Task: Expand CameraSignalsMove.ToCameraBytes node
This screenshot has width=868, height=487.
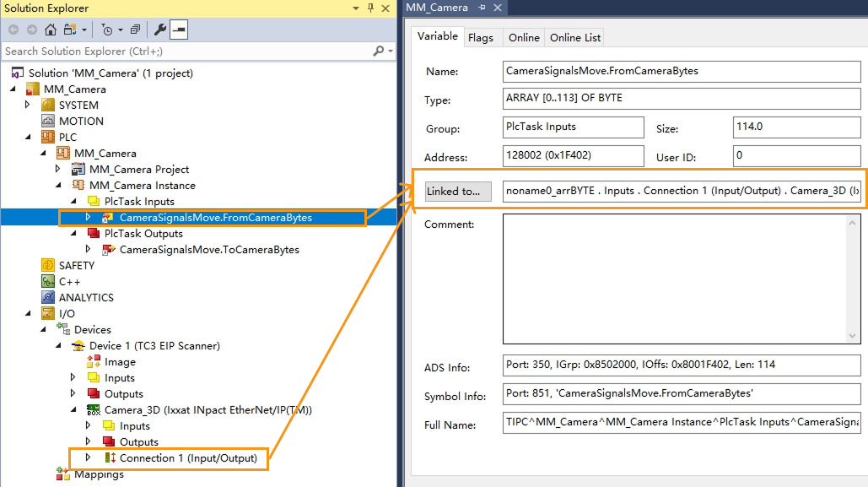Action: pyautogui.click(x=89, y=249)
